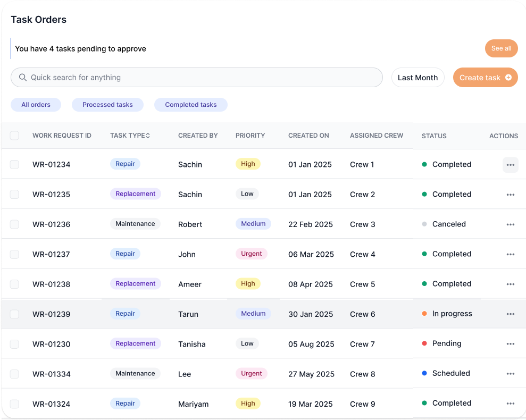Click the Actions column header
The width and height of the screenshot is (526, 420).
[504, 136]
